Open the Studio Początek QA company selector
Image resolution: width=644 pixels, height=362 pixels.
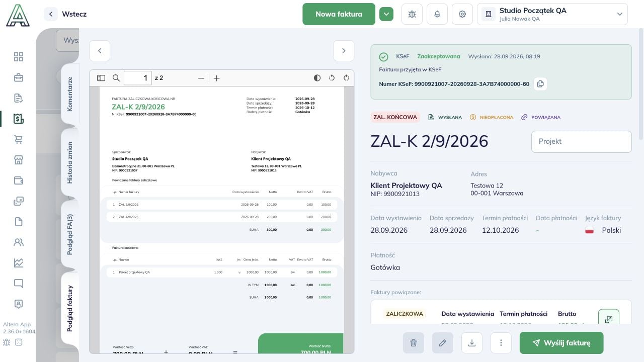click(552, 14)
